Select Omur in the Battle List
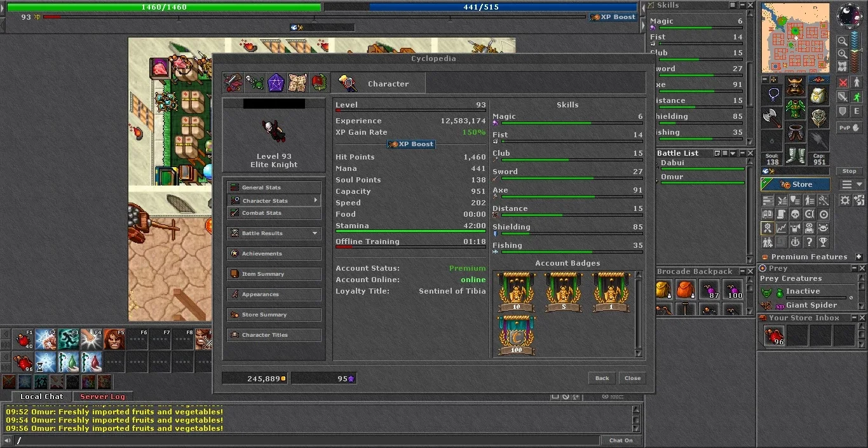Image resolution: width=868 pixels, height=448 pixels. pyautogui.click(x=701, y=179)
